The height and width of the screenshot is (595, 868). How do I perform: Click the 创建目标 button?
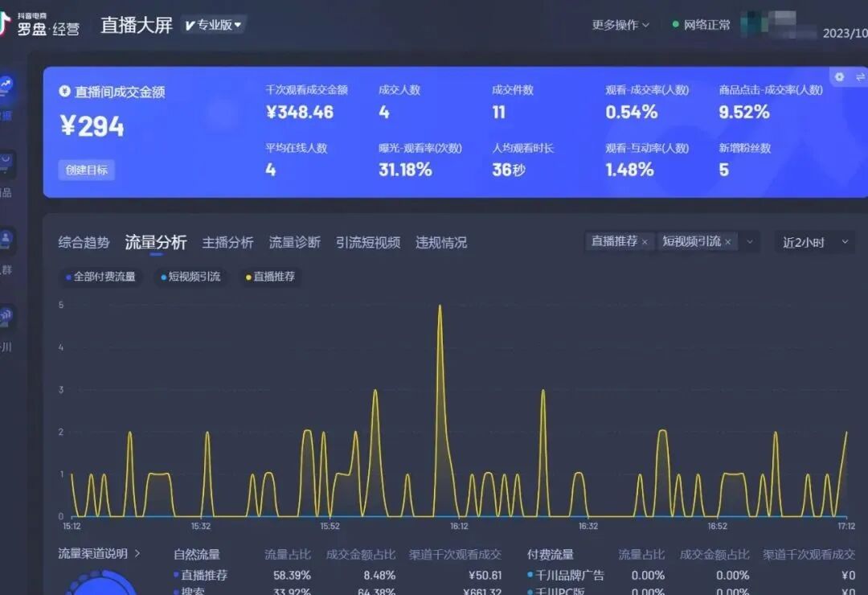point(86,170)
